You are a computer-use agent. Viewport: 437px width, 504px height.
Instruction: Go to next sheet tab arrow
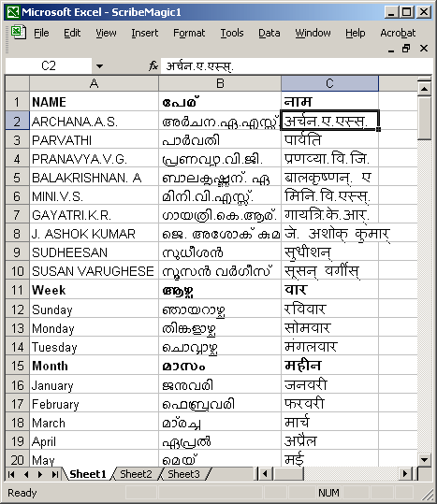coord(40,474)
